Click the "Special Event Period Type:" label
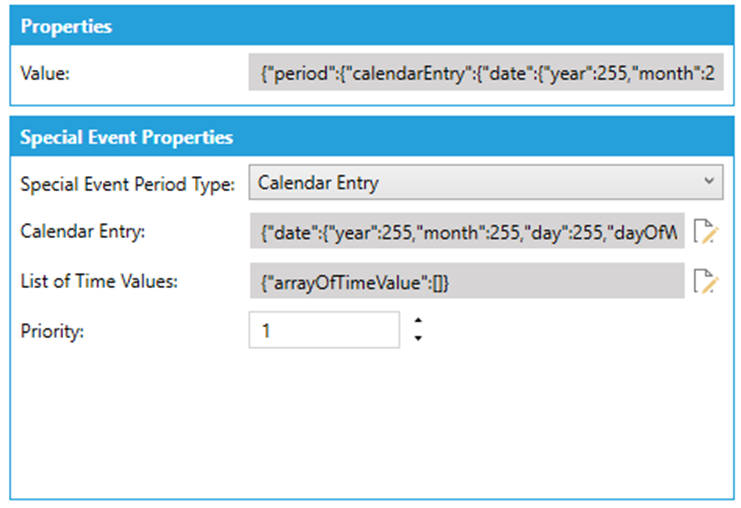741x508 pixels. (x=127, y=183)
